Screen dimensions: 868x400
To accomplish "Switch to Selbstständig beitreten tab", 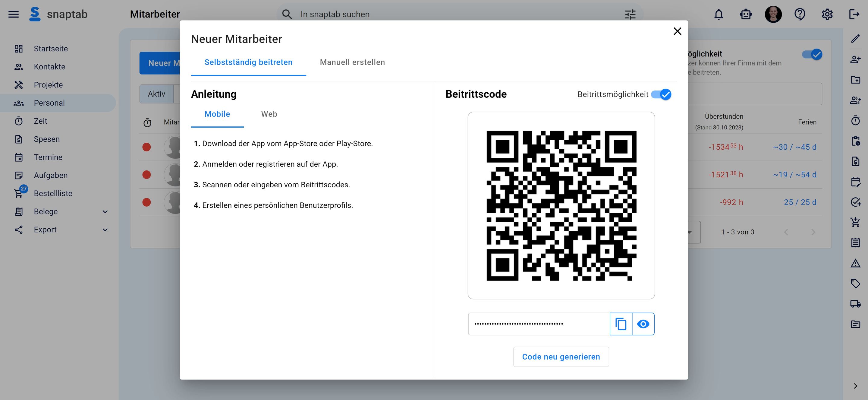I will point(248,62).
